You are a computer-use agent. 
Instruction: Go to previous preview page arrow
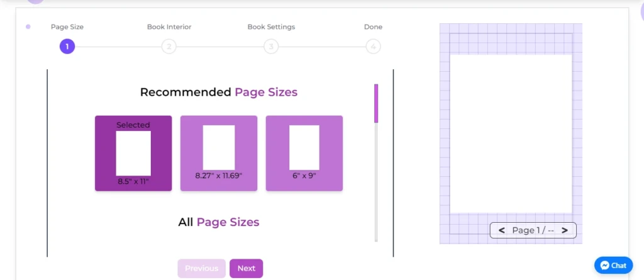(501, 230)
